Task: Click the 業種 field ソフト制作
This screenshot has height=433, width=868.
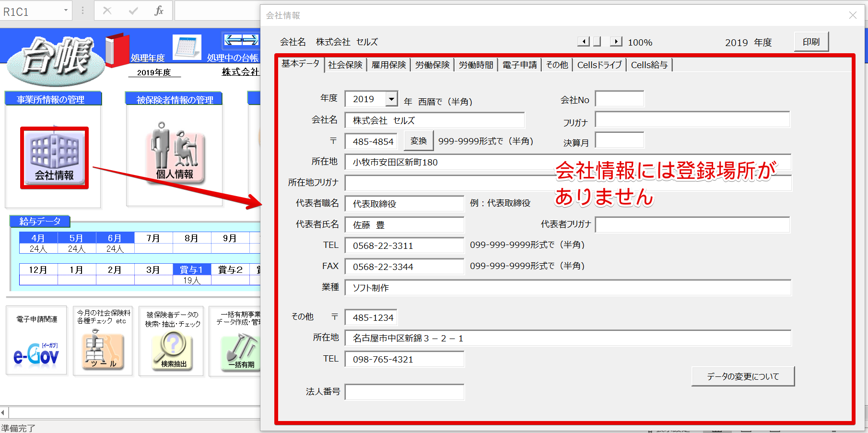Action: [x=568, y=288]
